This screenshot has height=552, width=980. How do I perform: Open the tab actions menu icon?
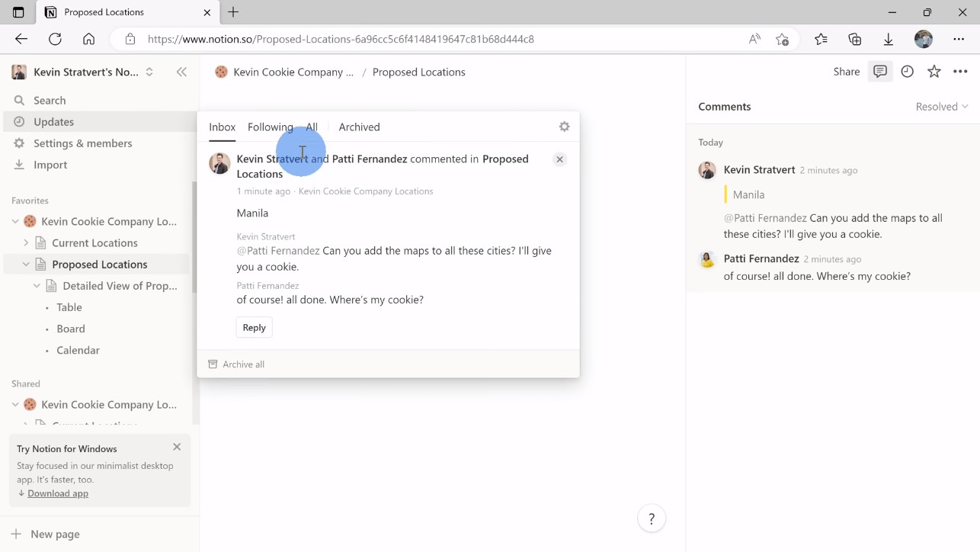pyautogui.click(x=18, y=12)
